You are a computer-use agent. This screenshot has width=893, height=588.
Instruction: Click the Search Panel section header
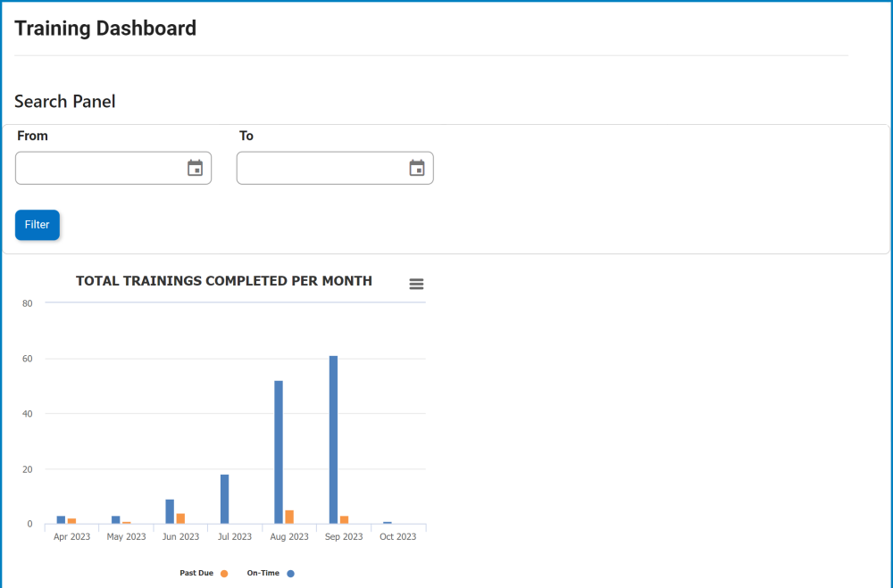tap(64, 101)
